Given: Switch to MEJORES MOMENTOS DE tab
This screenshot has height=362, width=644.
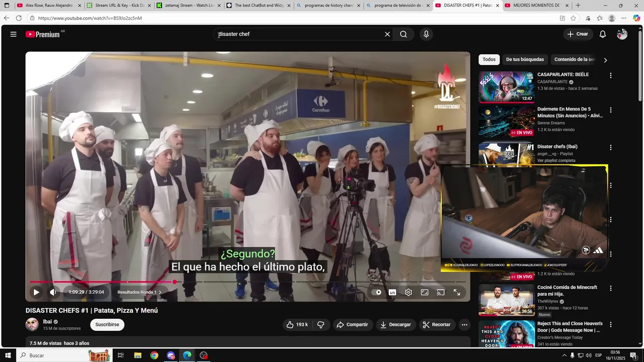Looking at the screenshot, I should click(x=536, y=6).
